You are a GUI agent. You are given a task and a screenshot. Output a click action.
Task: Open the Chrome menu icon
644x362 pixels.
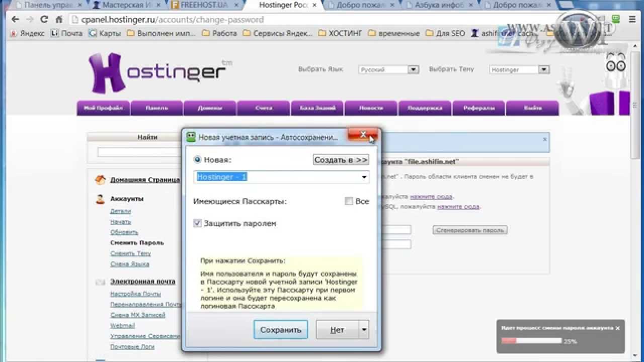(x=632, y=20)
